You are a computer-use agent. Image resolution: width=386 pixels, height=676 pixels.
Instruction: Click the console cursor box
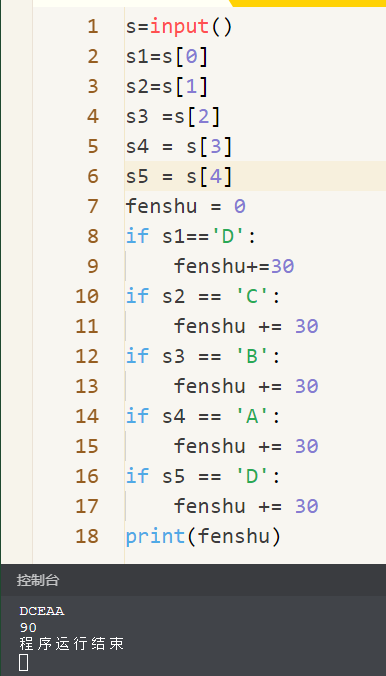point(24,662)
